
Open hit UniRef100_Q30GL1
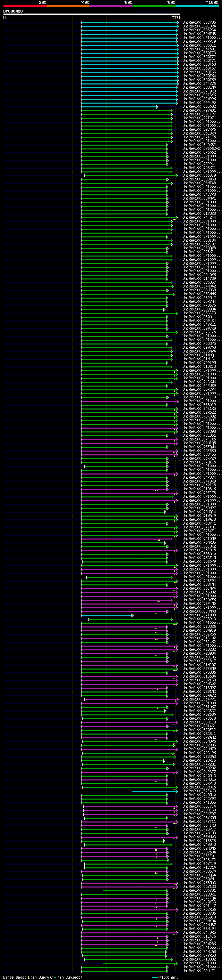199,45
